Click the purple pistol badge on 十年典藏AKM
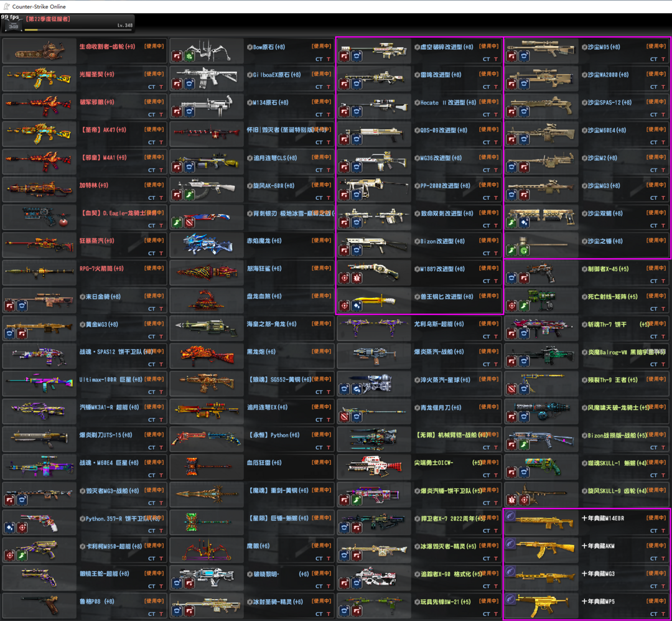This screenshot has height=621, width=672. pos(510,544)
